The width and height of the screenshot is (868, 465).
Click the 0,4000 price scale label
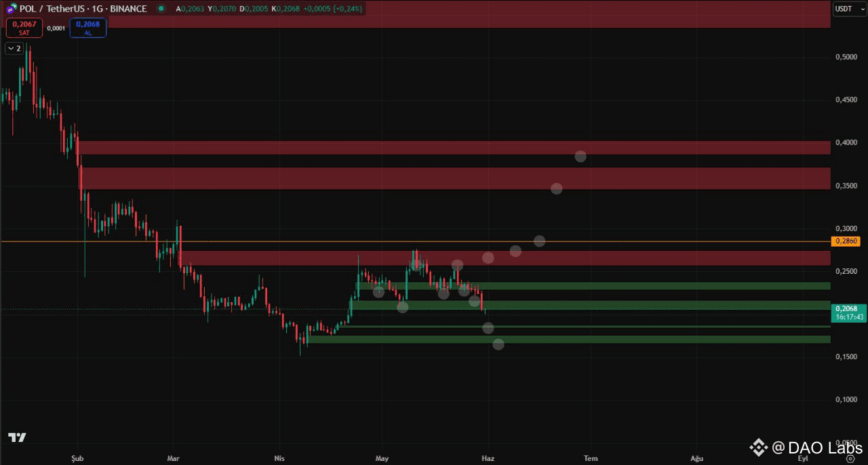[x=846, y=142]
